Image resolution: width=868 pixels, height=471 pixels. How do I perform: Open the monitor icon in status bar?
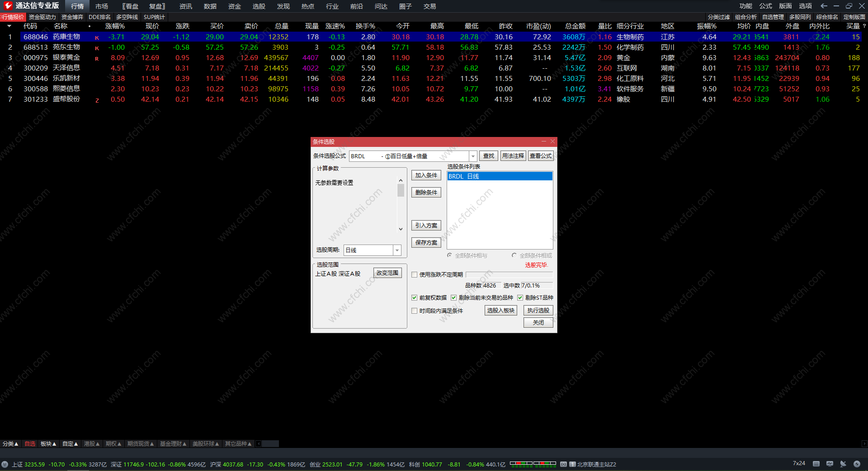tap(830, 464)
